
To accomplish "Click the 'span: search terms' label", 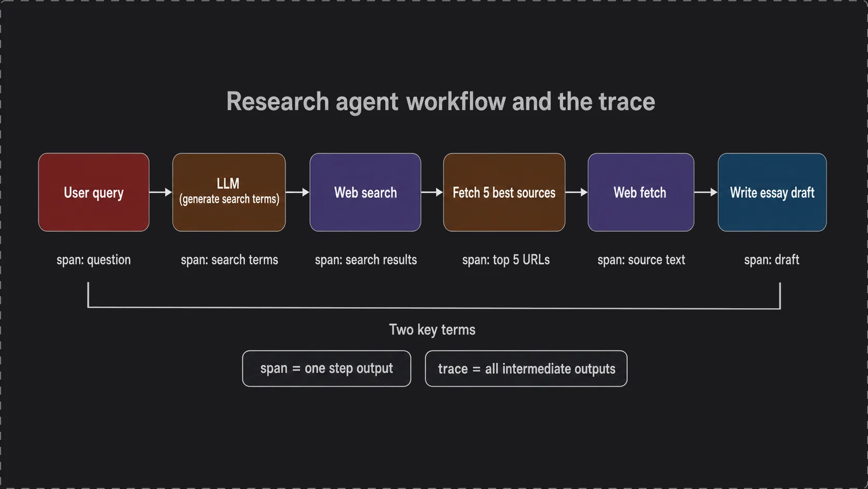I will click(x=229, y=260).
